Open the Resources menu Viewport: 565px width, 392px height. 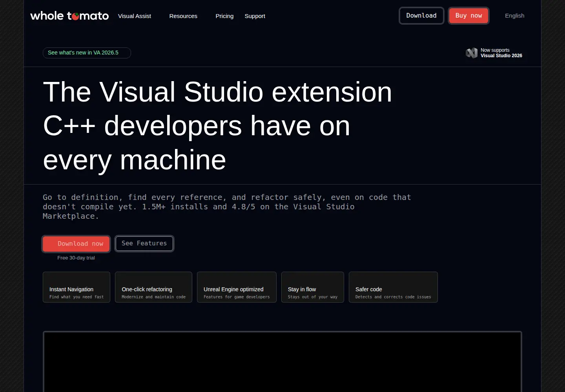183,16
